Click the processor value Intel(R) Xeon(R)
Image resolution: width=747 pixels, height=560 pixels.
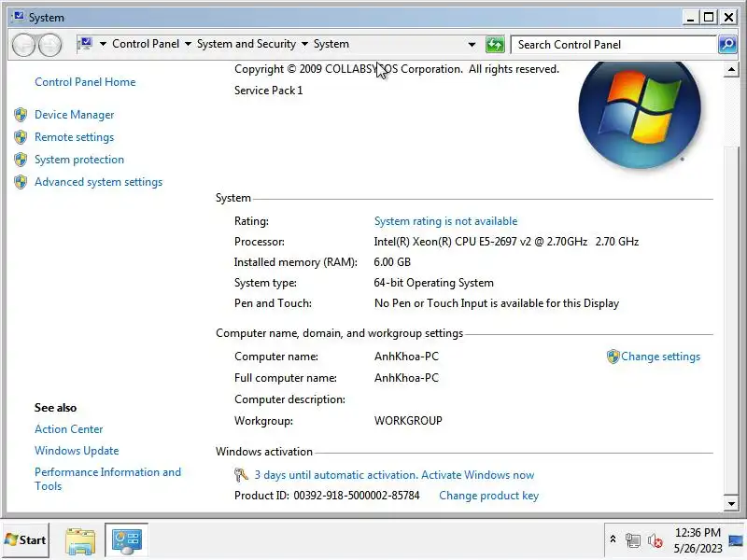506,242
